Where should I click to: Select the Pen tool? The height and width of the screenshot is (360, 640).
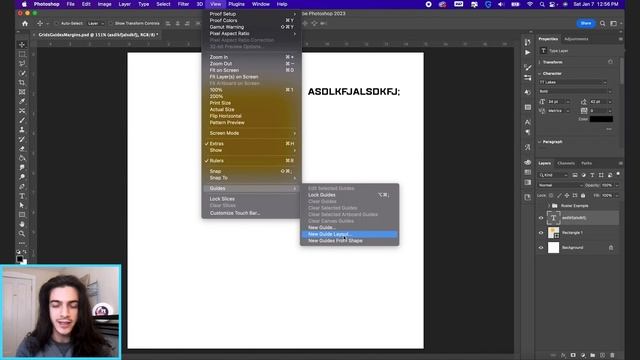click(22, 187)
